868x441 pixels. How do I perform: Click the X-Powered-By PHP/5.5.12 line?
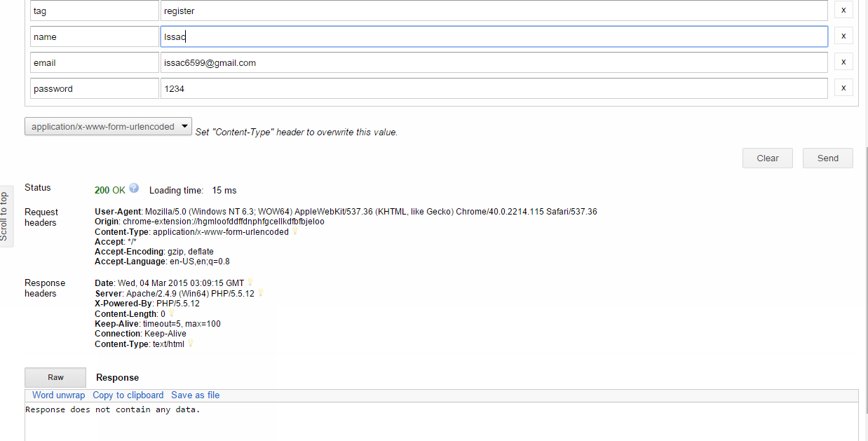(147, 304)
